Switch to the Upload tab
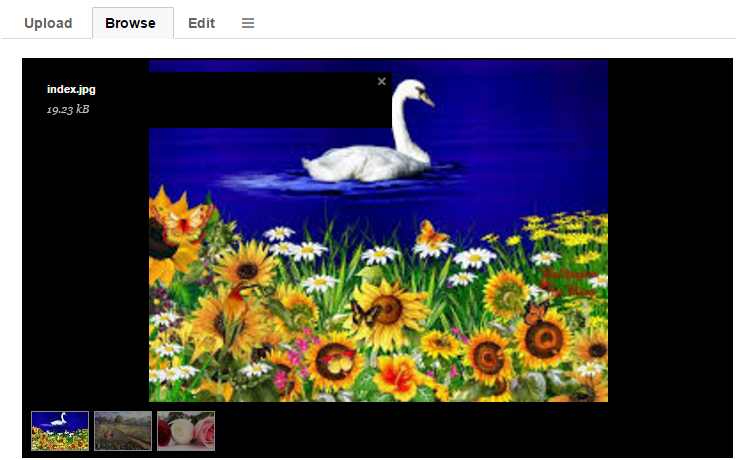745x460 pixels. pyautogui.click(x=48, y=23)
